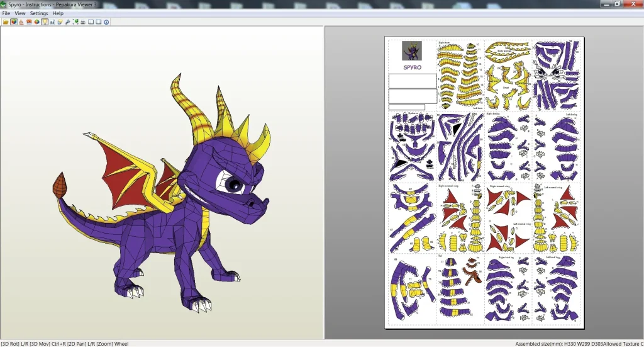The height and width of the screenshot is (347, 644).
Task: Click the second blank box under SPYRO
Action: coord(413,96)
